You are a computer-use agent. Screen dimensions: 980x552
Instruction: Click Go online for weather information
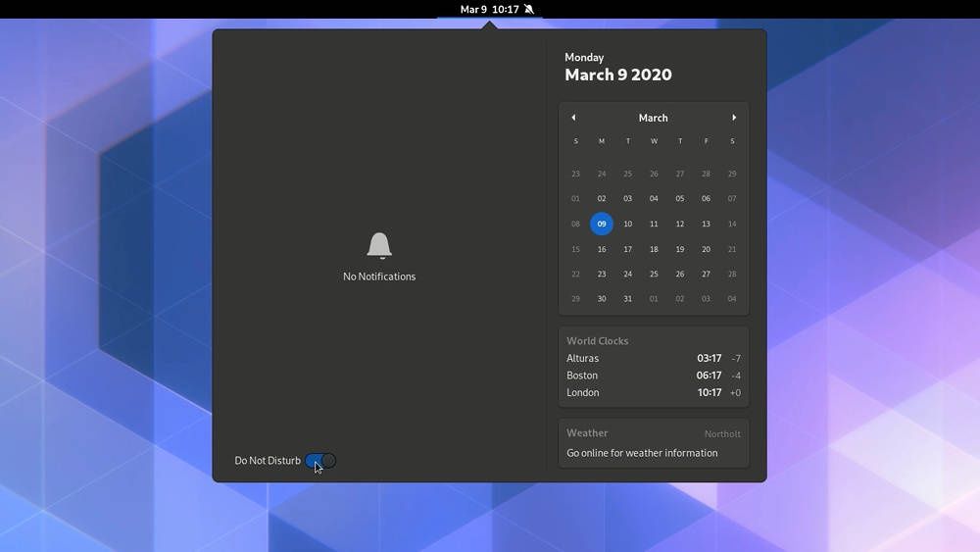coord(642,453)
